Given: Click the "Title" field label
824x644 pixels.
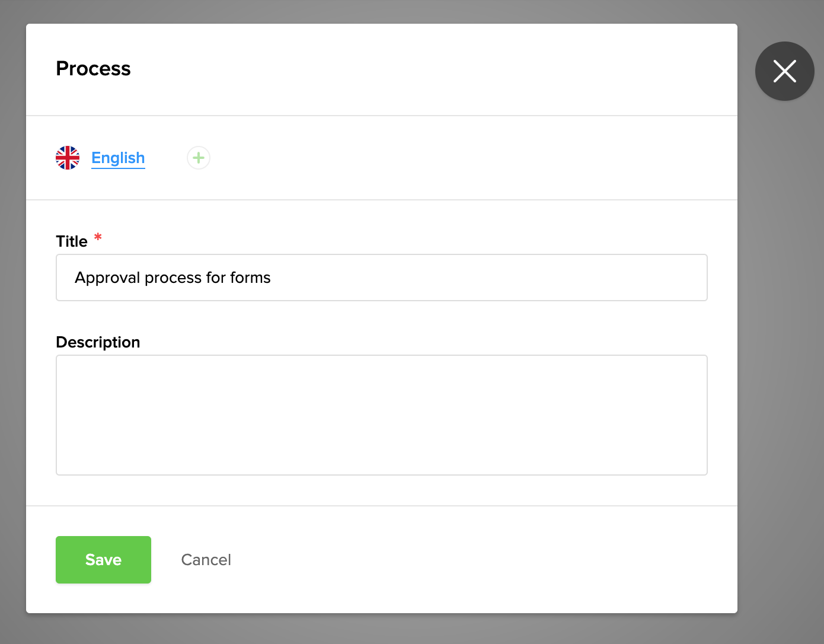Looking at the screenshot, I should point(72,241).
